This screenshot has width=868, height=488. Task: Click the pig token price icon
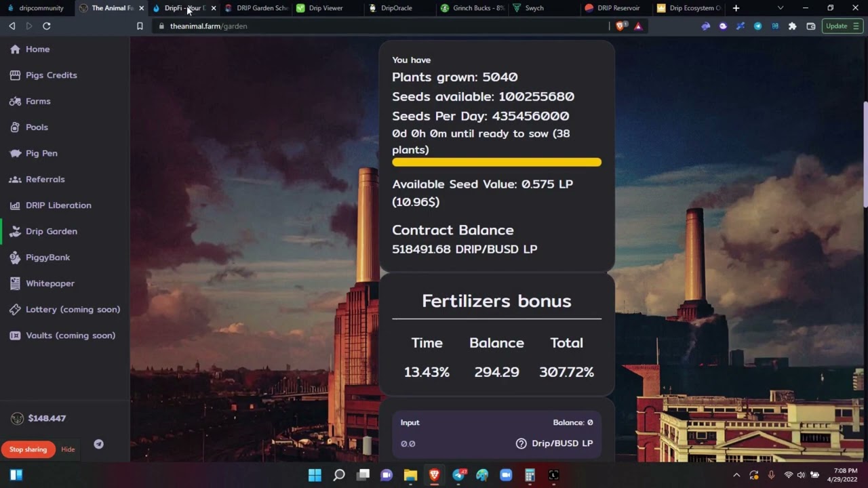point(18,418)
